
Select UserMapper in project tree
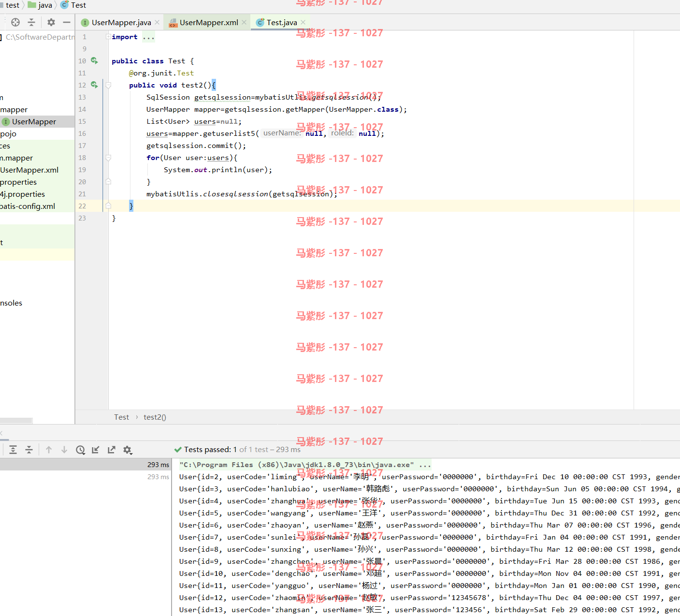[x=37, y=121]
